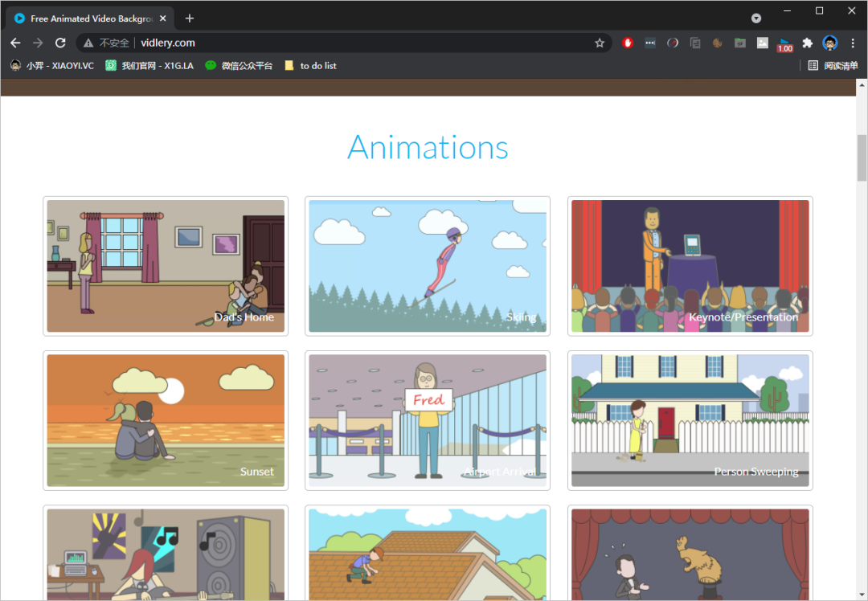
Task: Go back using the back arrow
Action: (x=15, y=43)
